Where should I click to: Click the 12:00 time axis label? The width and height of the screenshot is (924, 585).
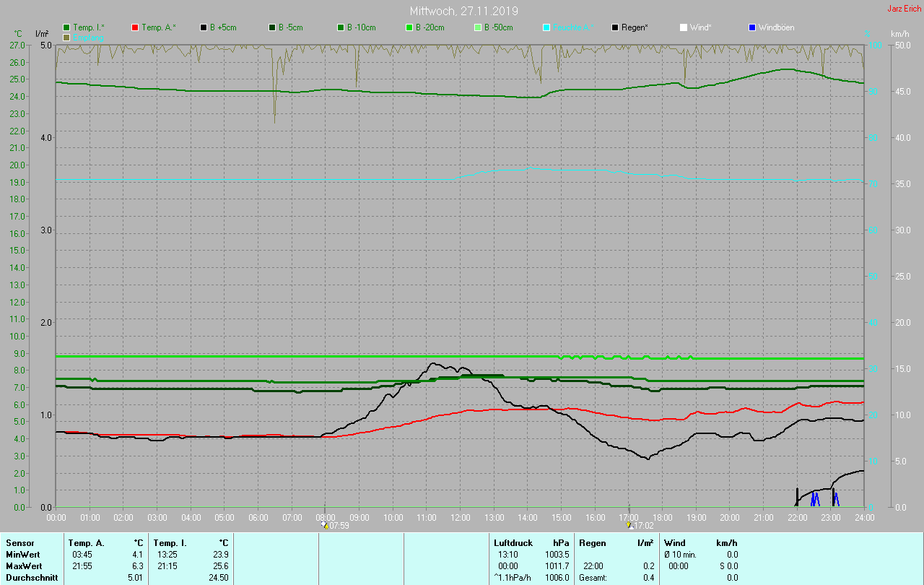(460, 518)
